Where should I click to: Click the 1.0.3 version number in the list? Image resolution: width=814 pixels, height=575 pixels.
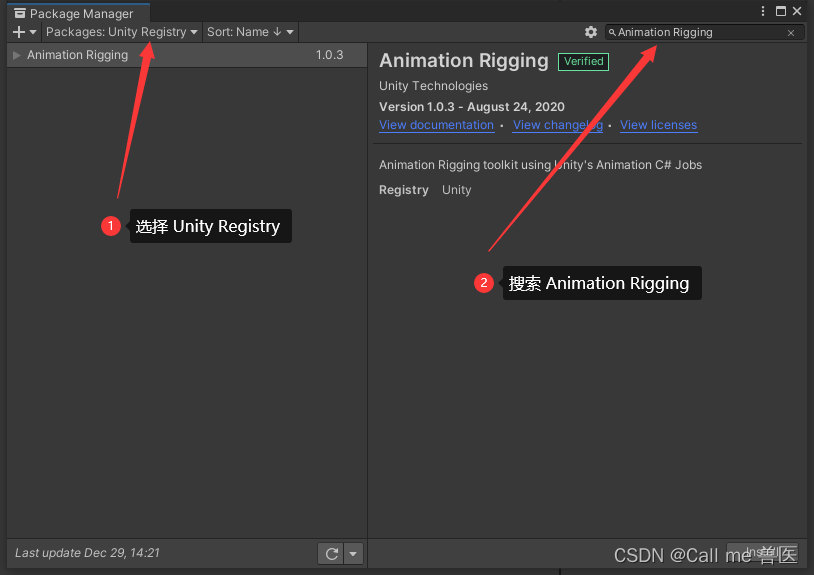point(330,55)
